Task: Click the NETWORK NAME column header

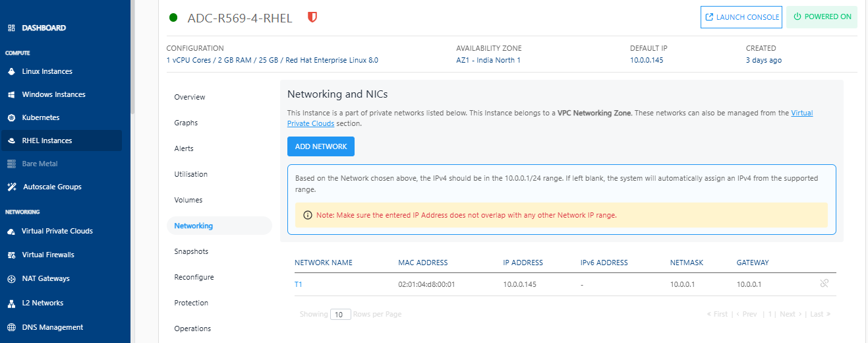Action: coord(324,263)
